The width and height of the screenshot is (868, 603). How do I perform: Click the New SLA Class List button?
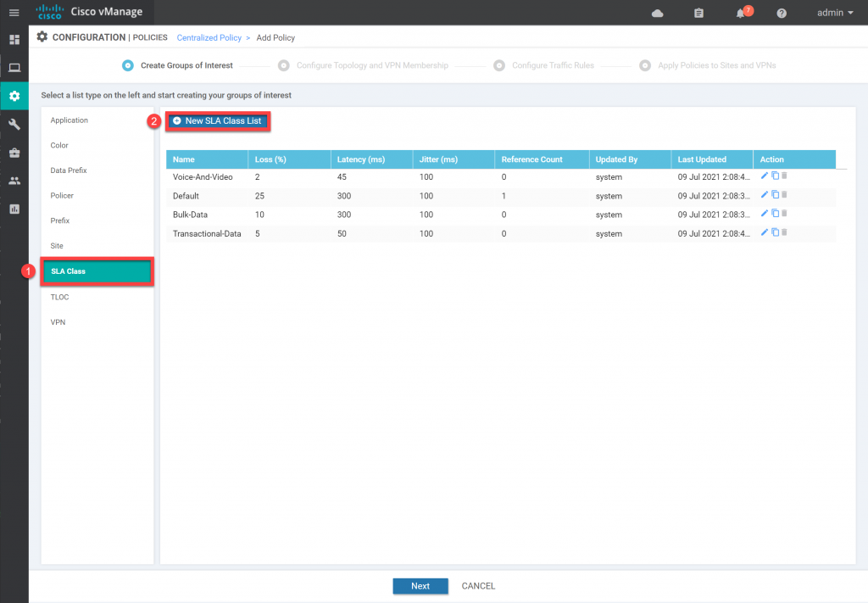click(x=217, y=121)
